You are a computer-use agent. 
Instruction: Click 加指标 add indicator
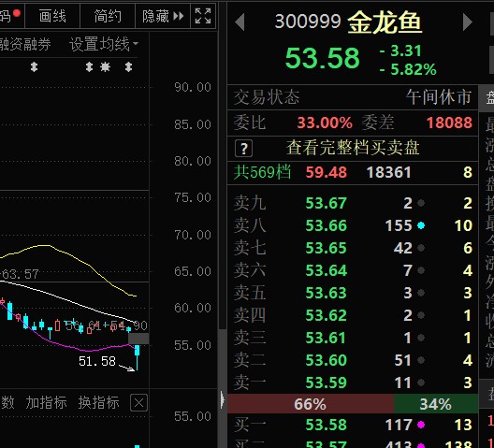click(x=47, y=402)
